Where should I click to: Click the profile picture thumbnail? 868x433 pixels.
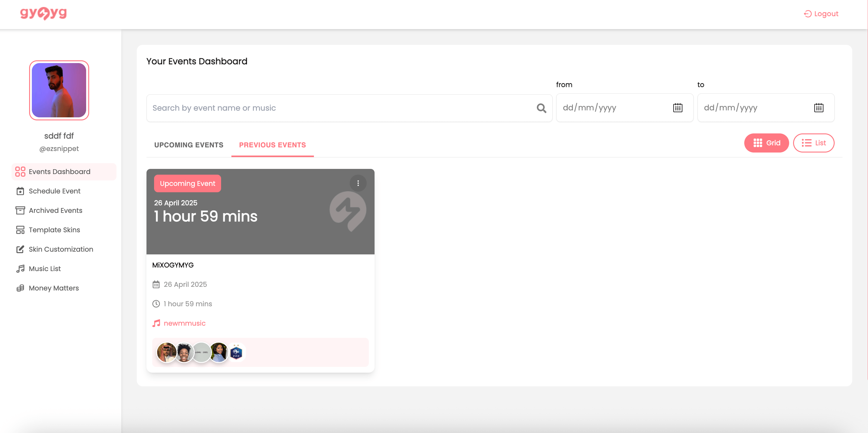click(x=59, y=90)
